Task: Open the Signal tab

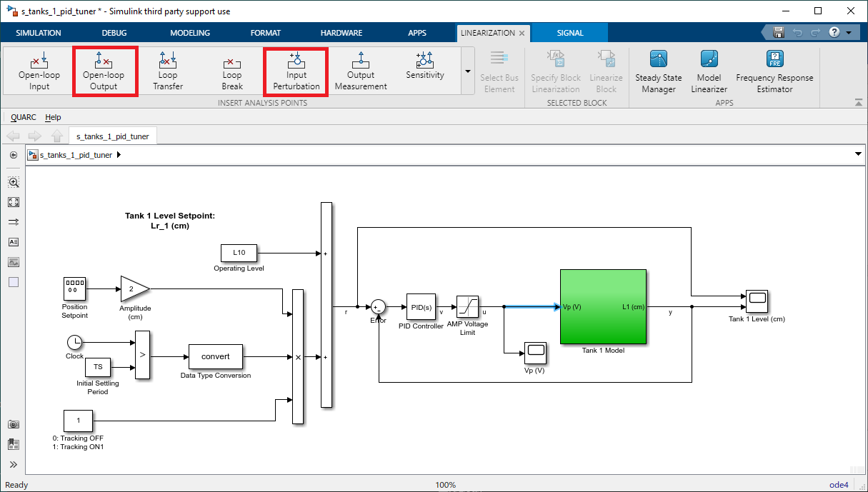Action: coord(570,33)
